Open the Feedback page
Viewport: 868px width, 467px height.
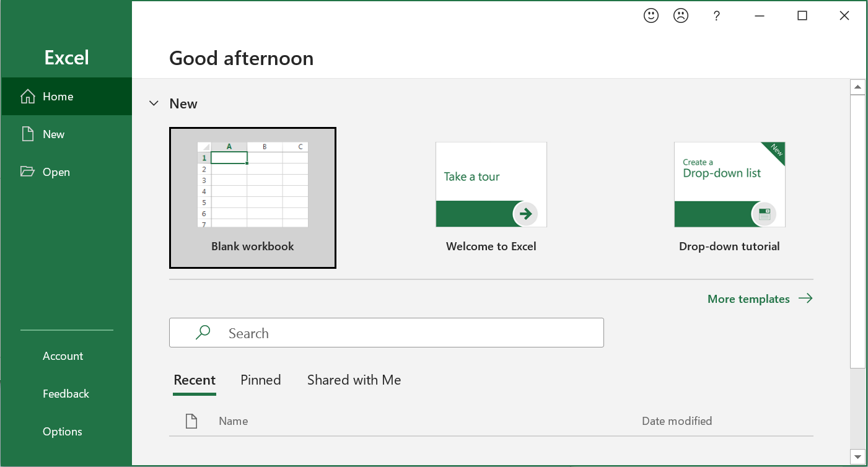pyautogui.click(x=66, y=394)
